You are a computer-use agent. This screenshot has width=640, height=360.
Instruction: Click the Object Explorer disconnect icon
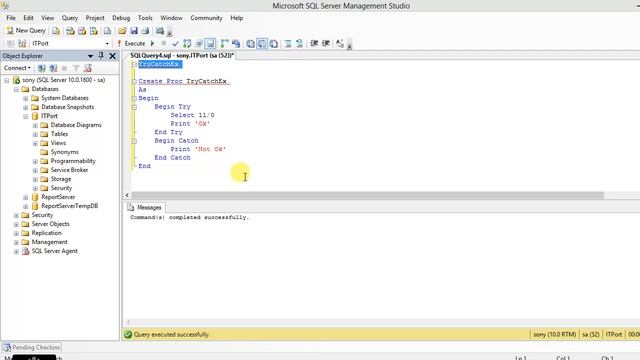(53, 68)
